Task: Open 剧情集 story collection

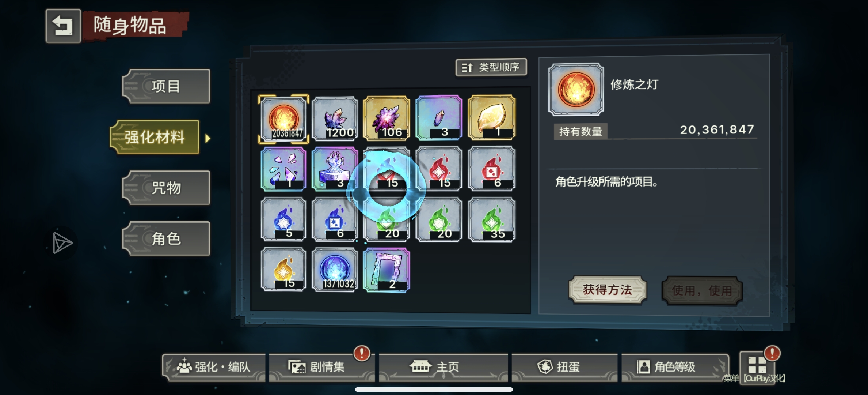Action: [x=321, y=367]
